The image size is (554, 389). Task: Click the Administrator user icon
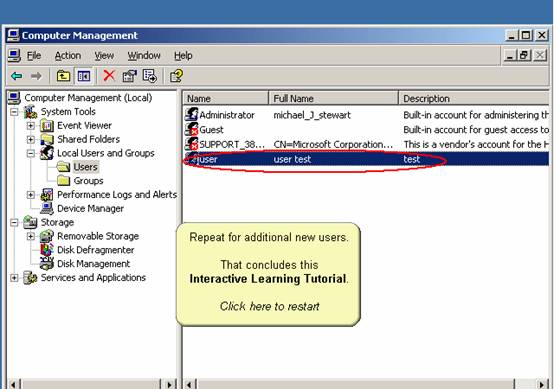pos(192,114)
